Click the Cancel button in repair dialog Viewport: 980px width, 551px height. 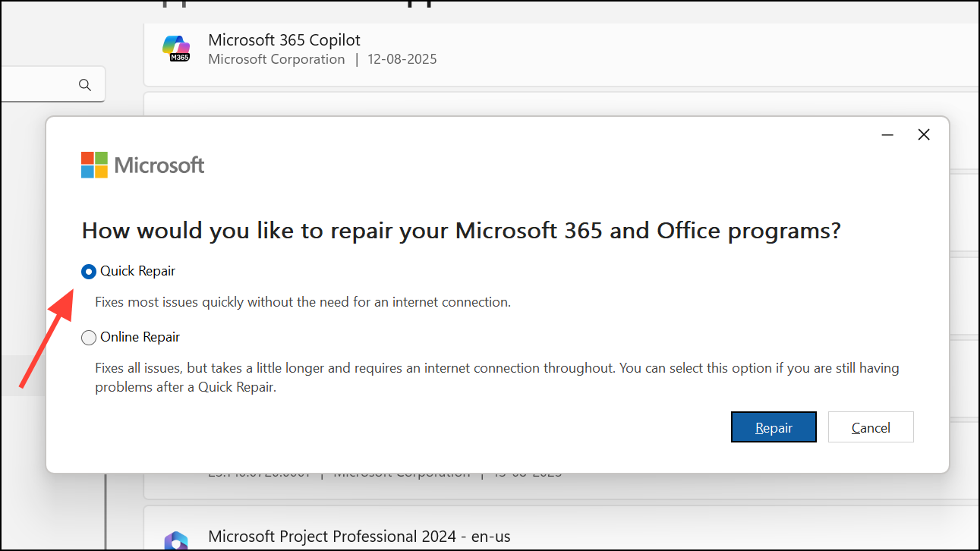(871, 427)
